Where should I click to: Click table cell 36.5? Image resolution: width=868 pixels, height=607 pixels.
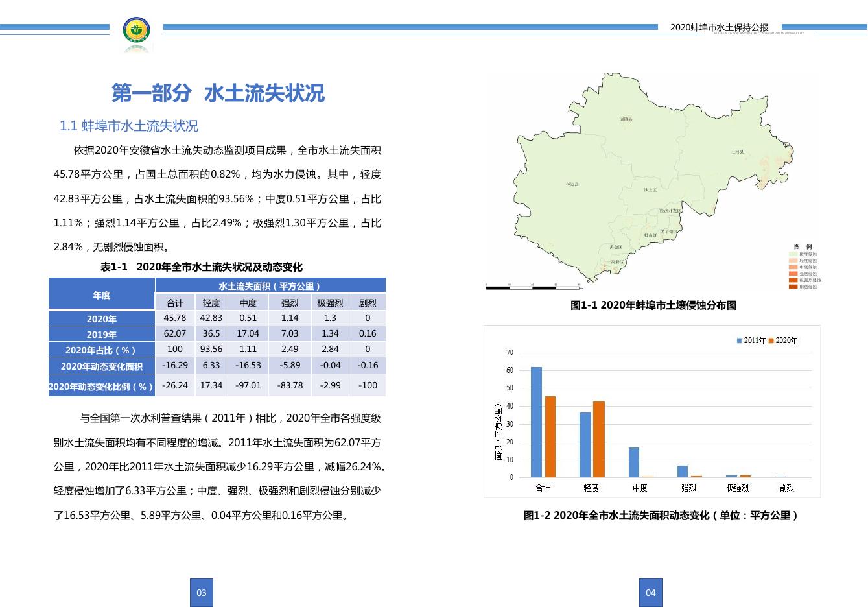tap(211, 333)
